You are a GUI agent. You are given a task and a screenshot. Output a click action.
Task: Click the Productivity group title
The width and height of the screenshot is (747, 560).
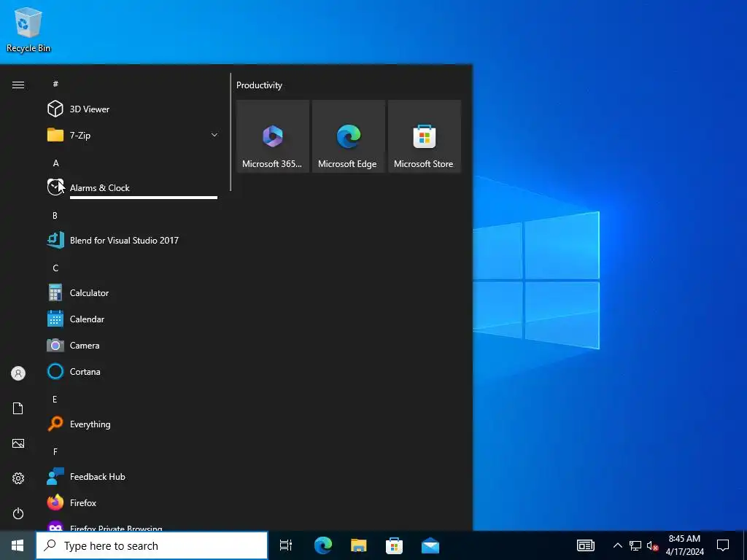[x=259, y=85]
